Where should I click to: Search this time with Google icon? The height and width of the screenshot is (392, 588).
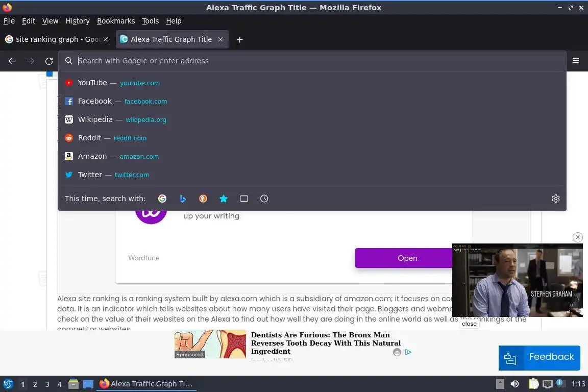click(x=162, y=199)
